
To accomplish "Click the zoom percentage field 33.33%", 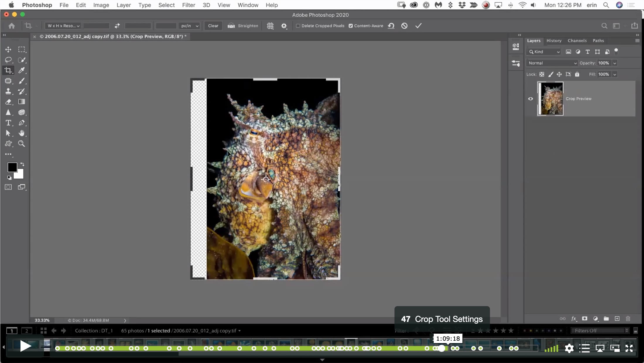I will click(x=42, y=320).
